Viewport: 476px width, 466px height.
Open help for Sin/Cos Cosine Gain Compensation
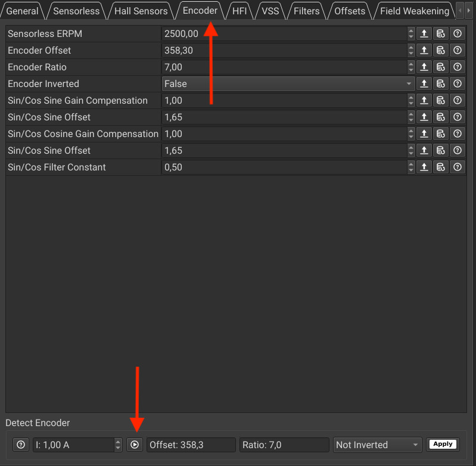457,134
